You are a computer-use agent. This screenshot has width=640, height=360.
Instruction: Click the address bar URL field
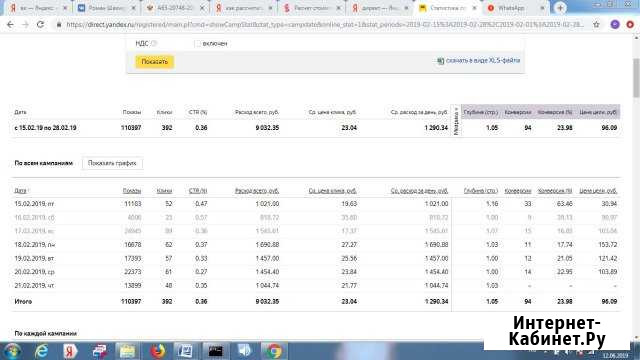[324, 24]
